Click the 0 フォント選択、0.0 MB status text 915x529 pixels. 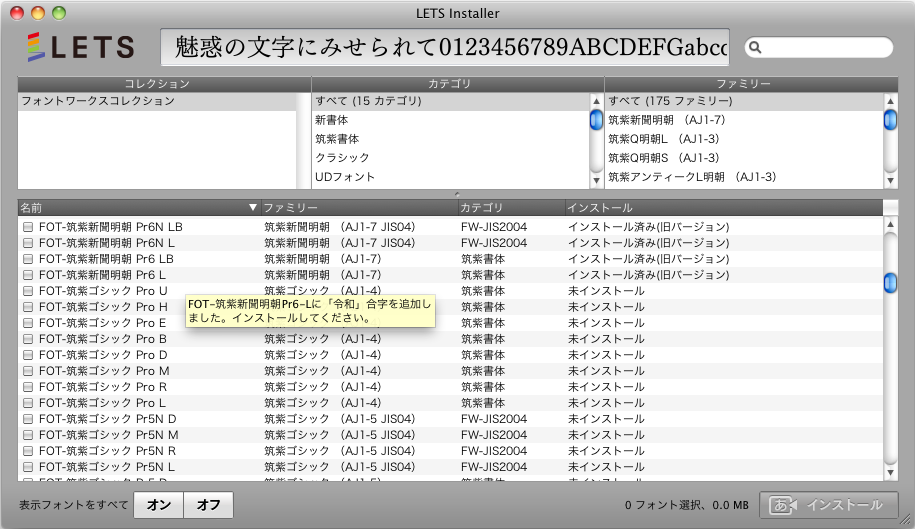pyautogui.click(x=686, y=505)
